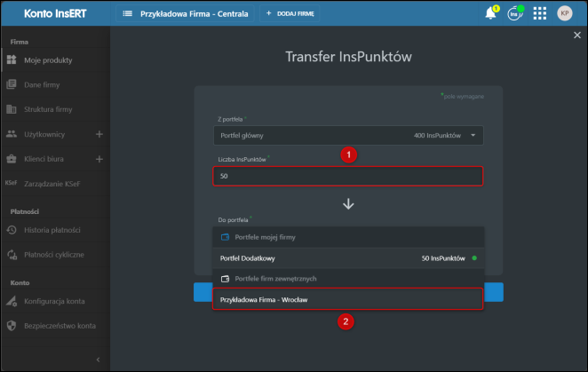Open the Portfel główny wallet selector
Image resolution: width=588 pixels, height=372 pixels.
pos(348,135)
